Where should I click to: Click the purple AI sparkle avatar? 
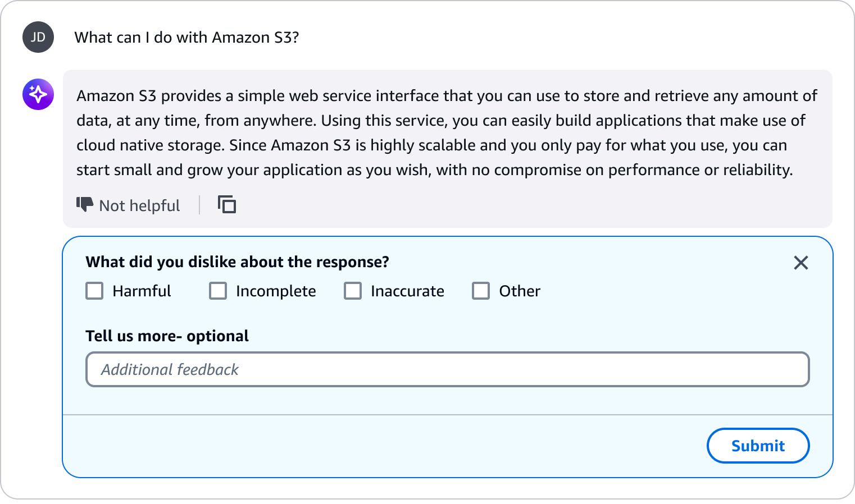tap(38, 94)
